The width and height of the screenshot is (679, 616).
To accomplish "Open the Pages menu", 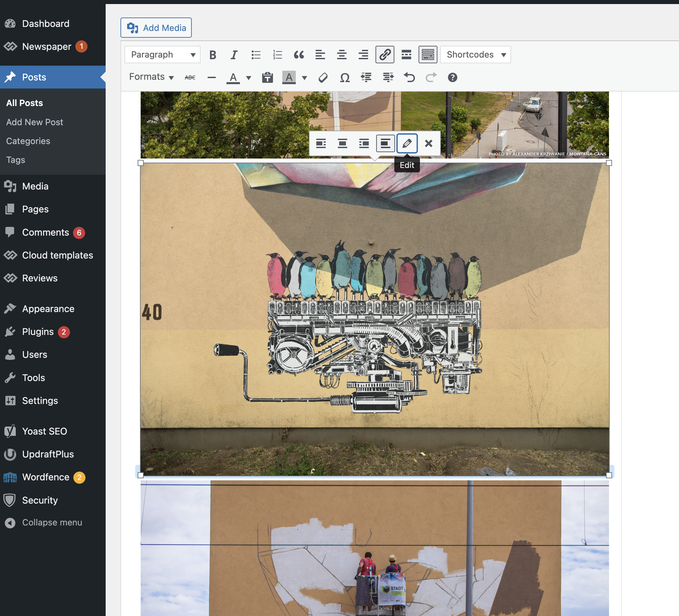I will 53,209.
